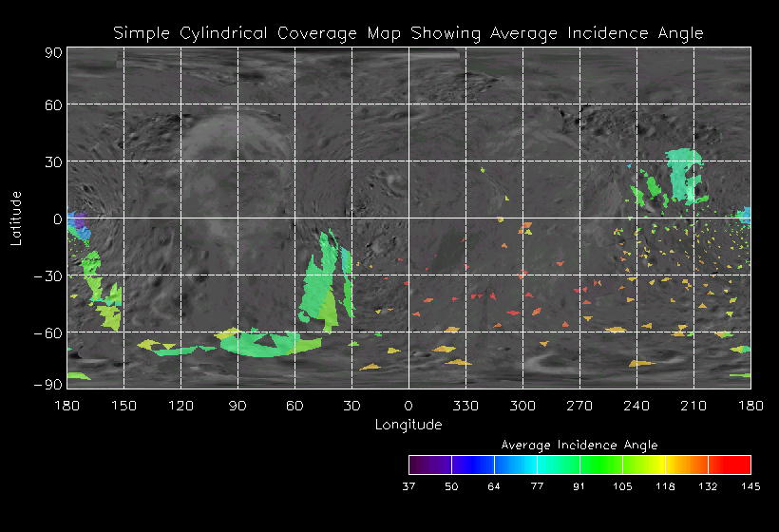Image resolution: width=779 pixels, height=532 pixels.
Task: Pick the teal 77–91 color bar segment
Action: (559, 465)
